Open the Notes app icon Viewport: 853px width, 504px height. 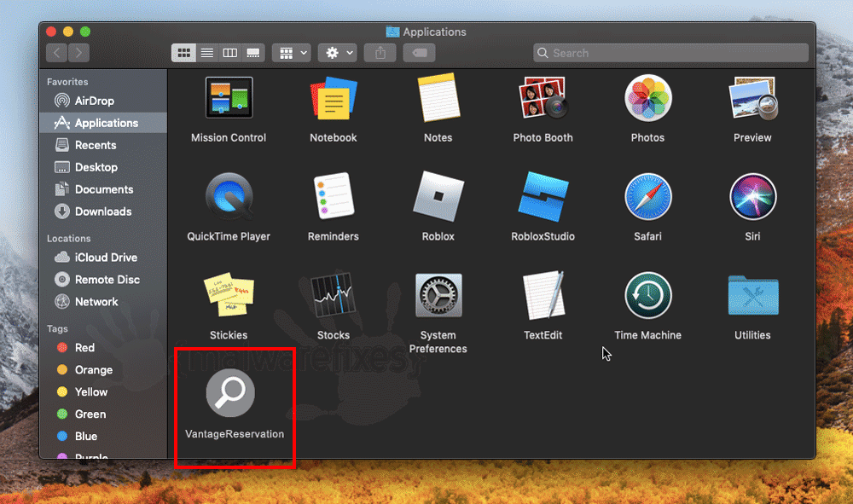tap(438, 98)
